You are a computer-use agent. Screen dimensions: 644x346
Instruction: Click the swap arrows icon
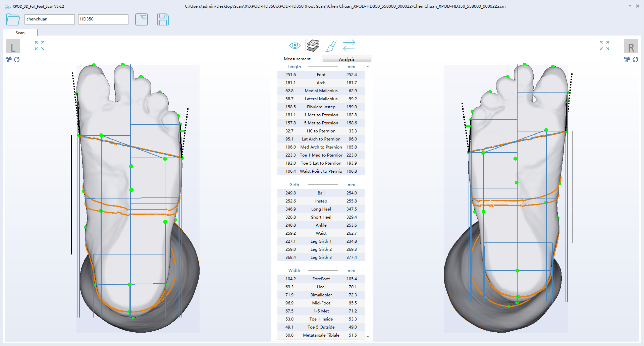(349, 46)
